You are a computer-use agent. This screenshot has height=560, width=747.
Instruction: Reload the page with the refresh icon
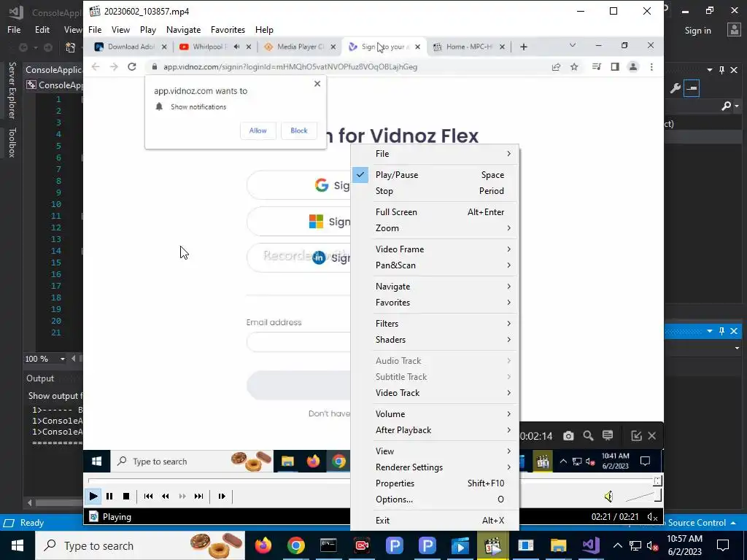[x=132, y=66]
